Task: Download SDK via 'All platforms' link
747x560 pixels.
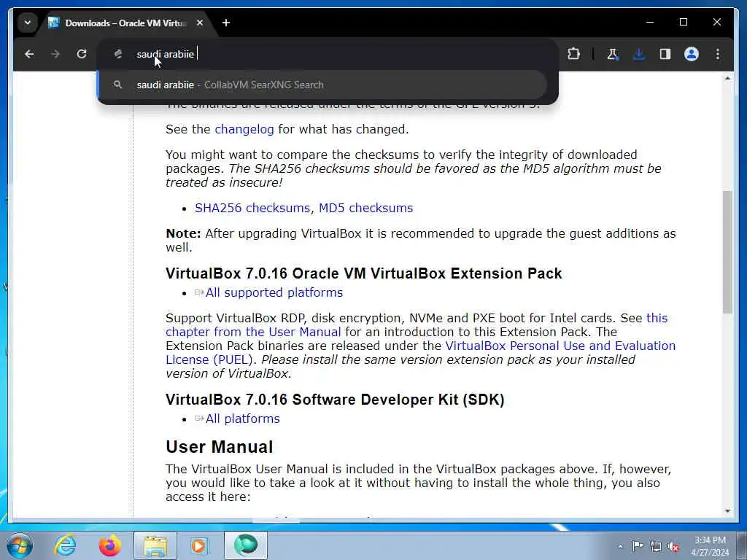Action: point(242,419)
